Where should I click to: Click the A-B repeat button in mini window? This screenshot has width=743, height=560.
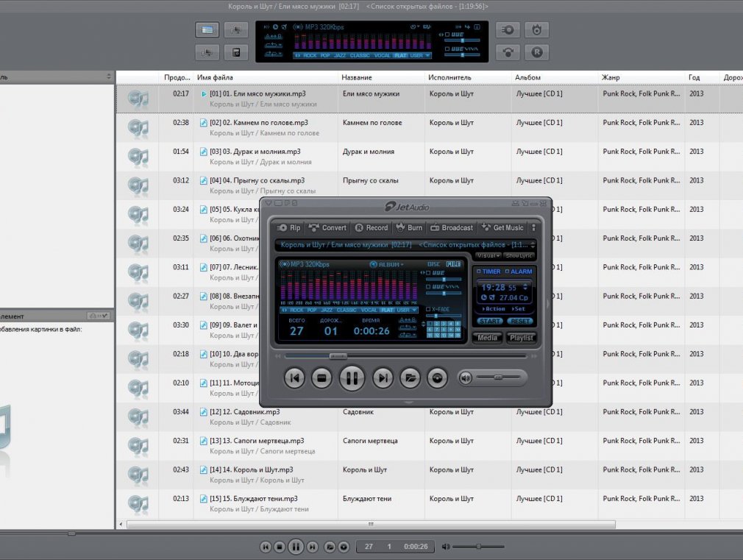click(x=408, y=321)
